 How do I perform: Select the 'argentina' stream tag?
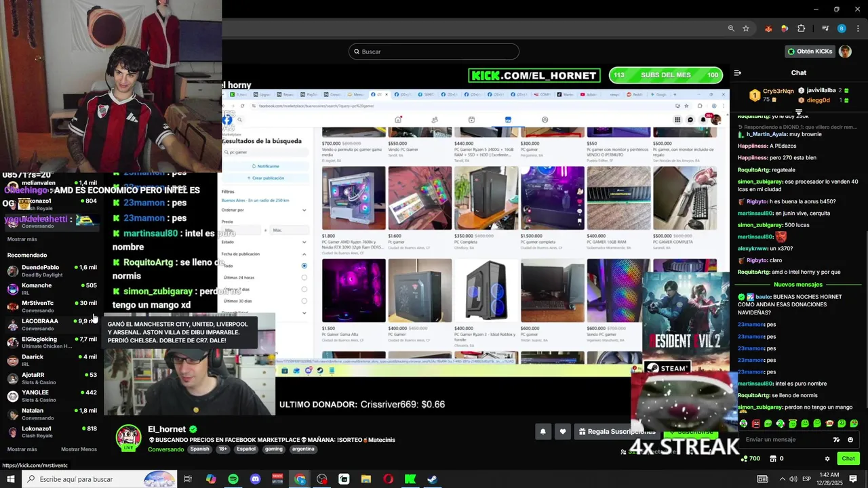[x=303, y=449]
